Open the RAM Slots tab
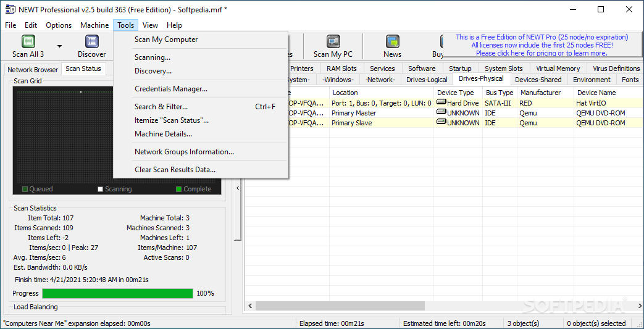Viewport: 644px width, 329px height. (341, 69)
